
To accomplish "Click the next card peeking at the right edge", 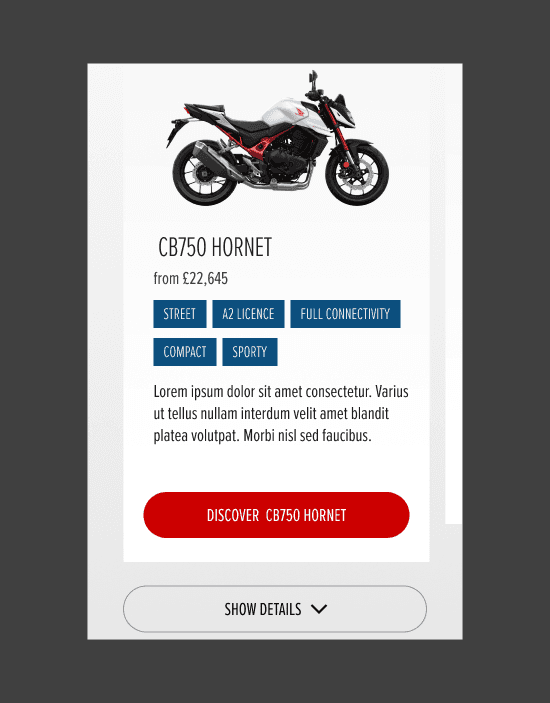I will pos(454,296).
